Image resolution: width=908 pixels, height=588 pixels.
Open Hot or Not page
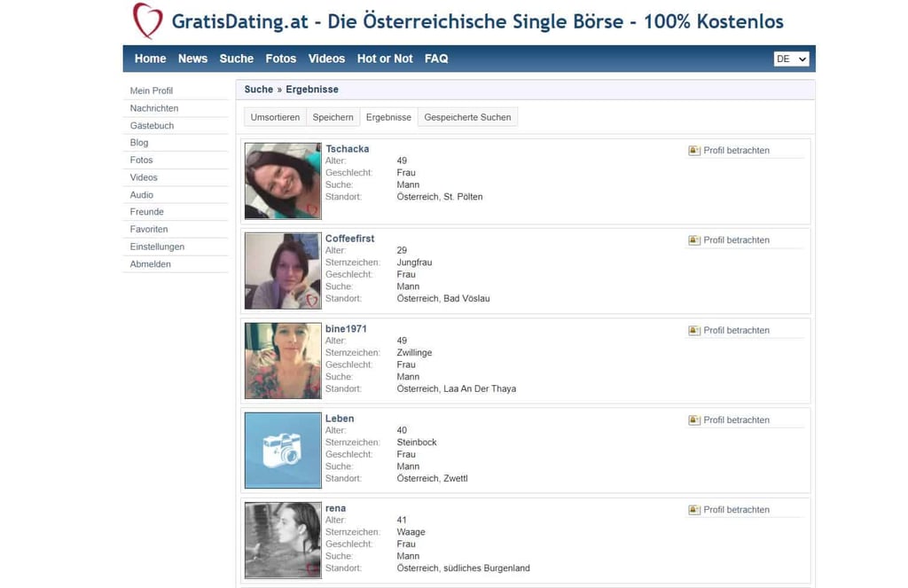385,59
